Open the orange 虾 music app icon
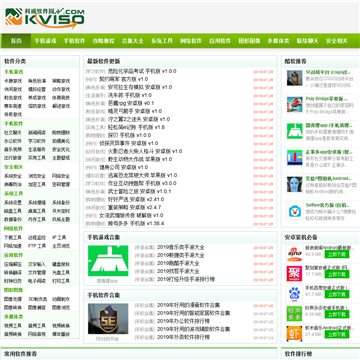Screen dimensions: 360x360 (294, 333)
